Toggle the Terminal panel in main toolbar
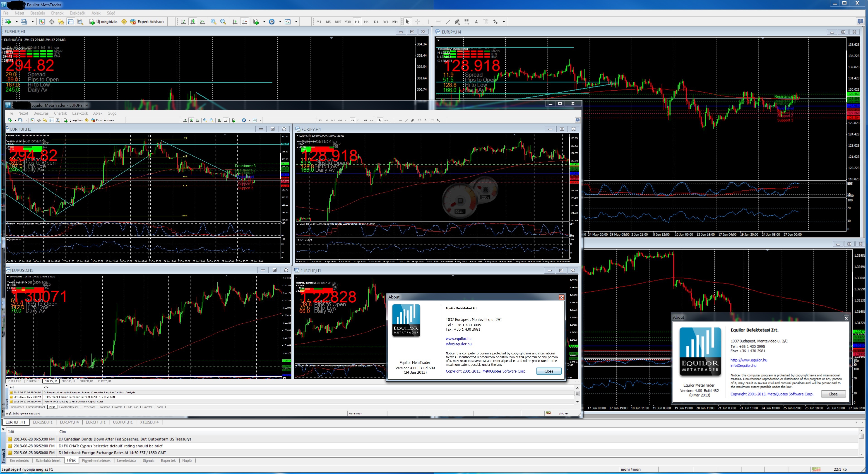Image resolution: width=868 pixels, height=474 pixels. coord(70,22)
